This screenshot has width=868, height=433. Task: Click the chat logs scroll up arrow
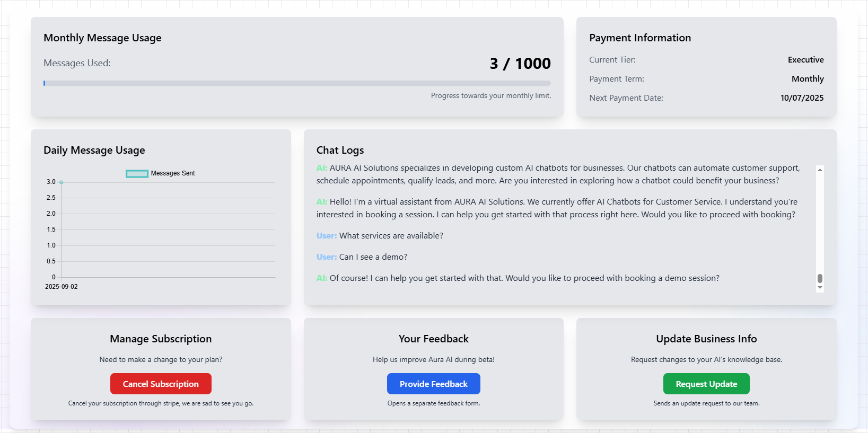click(x=820, y=170)
